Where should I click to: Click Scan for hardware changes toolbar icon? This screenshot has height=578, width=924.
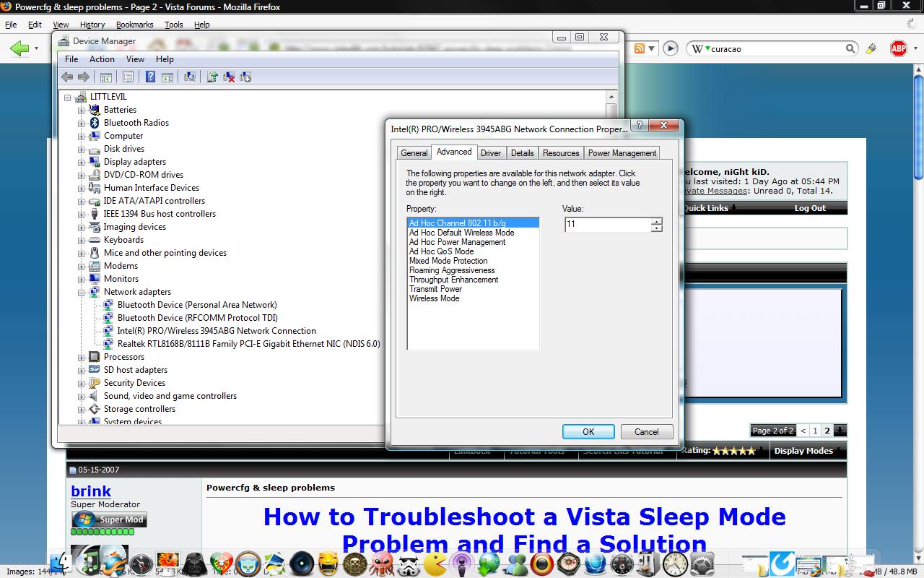click(x=190, y=77)
